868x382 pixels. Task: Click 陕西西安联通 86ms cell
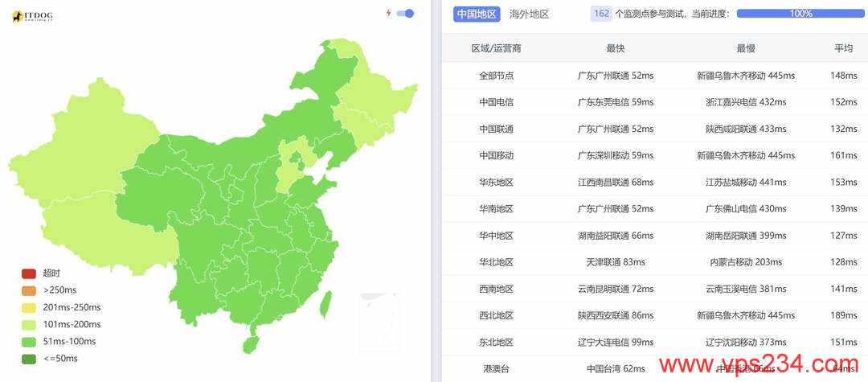click(x=615, y=315)
